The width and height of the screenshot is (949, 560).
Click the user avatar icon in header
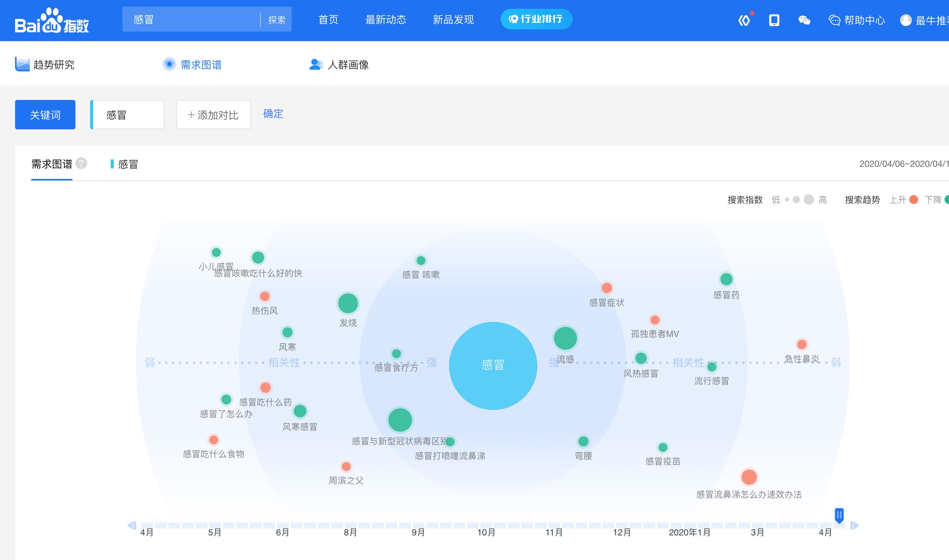906,20
